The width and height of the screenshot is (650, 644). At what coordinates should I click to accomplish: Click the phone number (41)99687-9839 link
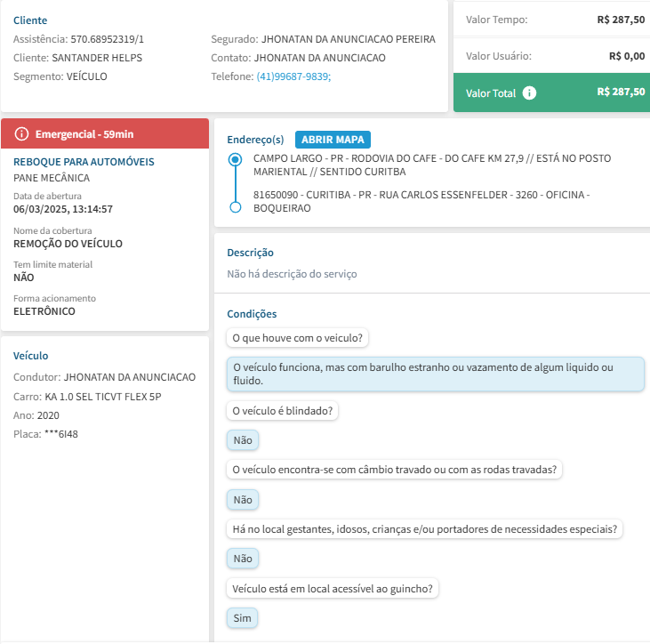(x=293, y=76)
